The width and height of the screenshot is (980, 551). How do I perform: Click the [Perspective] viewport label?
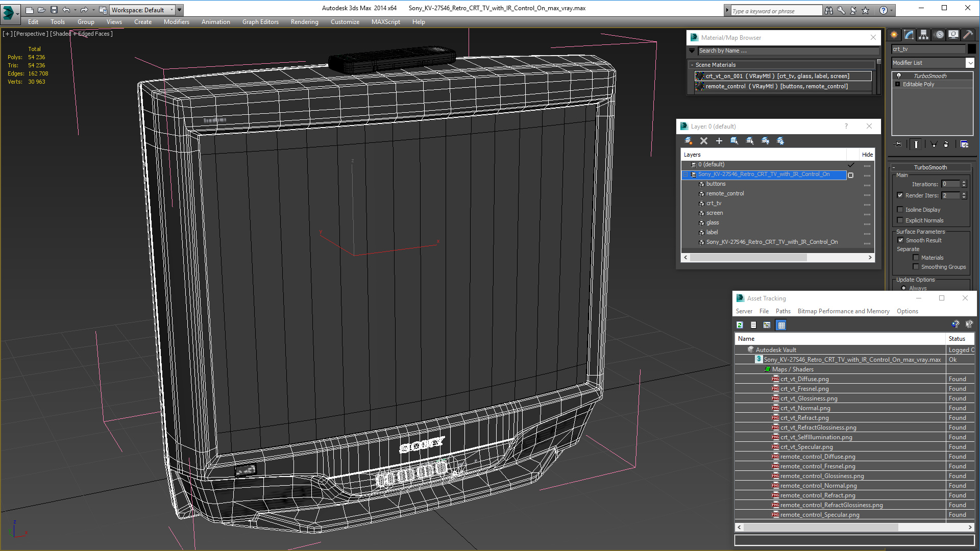click(x=31, y=34)
